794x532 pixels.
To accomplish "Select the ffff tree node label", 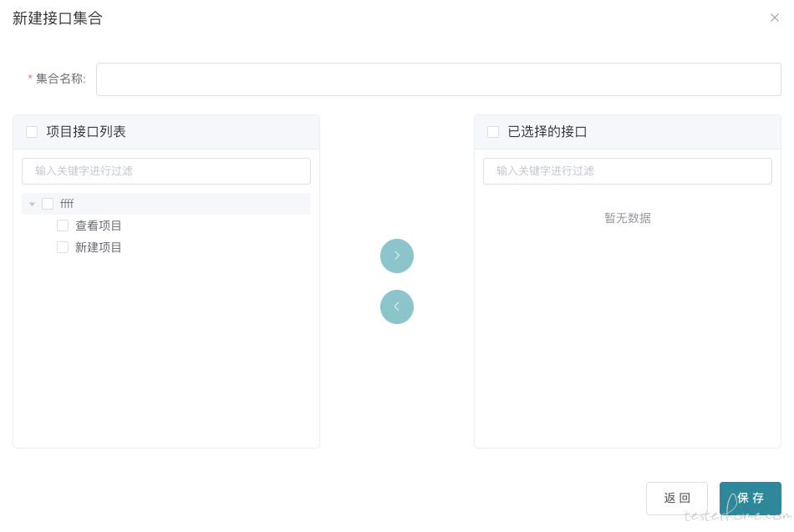I will tap(67, 204).
